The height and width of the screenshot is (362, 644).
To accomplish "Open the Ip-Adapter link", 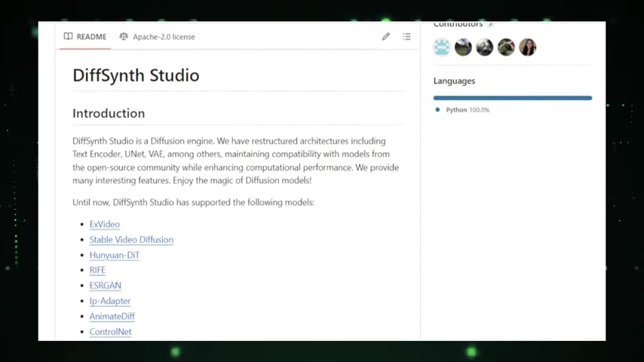I will click(110, 301).
